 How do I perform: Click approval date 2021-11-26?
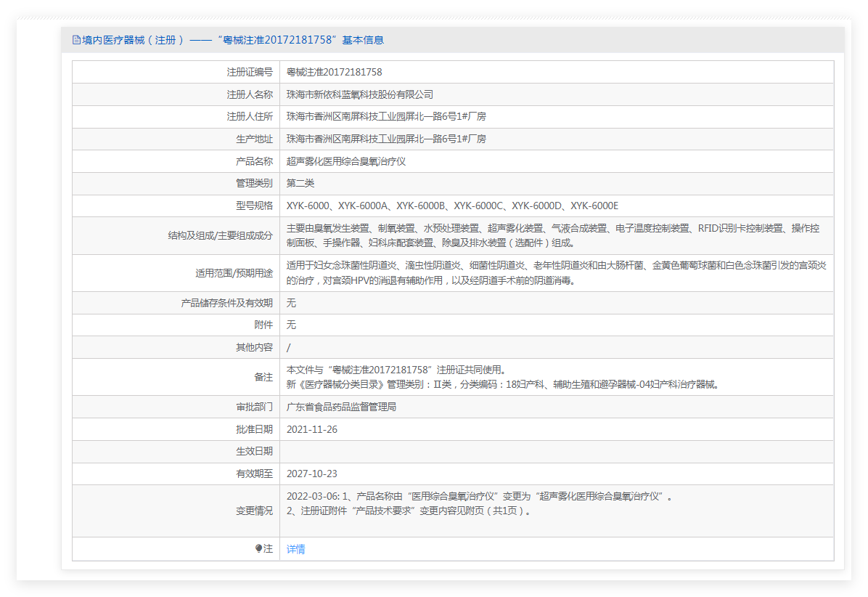(311, 429)
